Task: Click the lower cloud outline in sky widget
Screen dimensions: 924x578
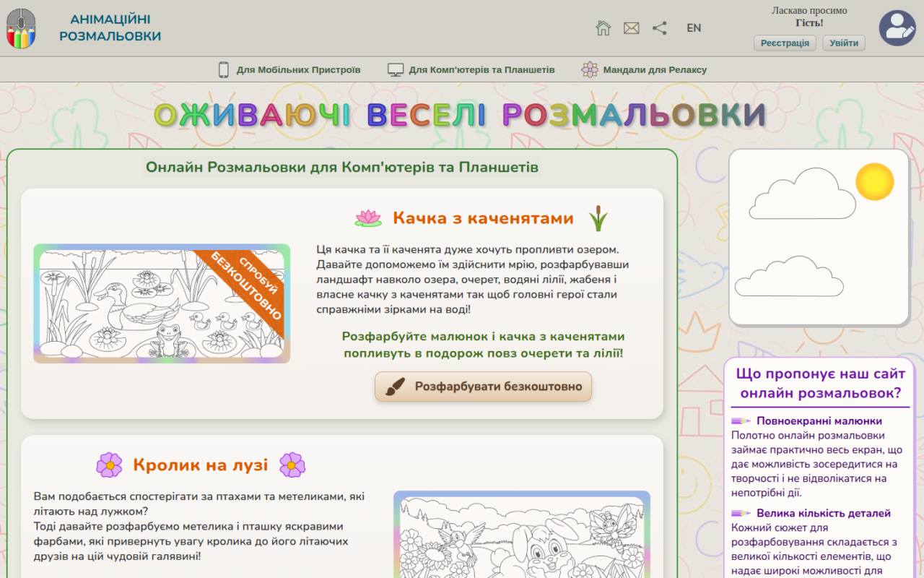Action: [789, 276]
